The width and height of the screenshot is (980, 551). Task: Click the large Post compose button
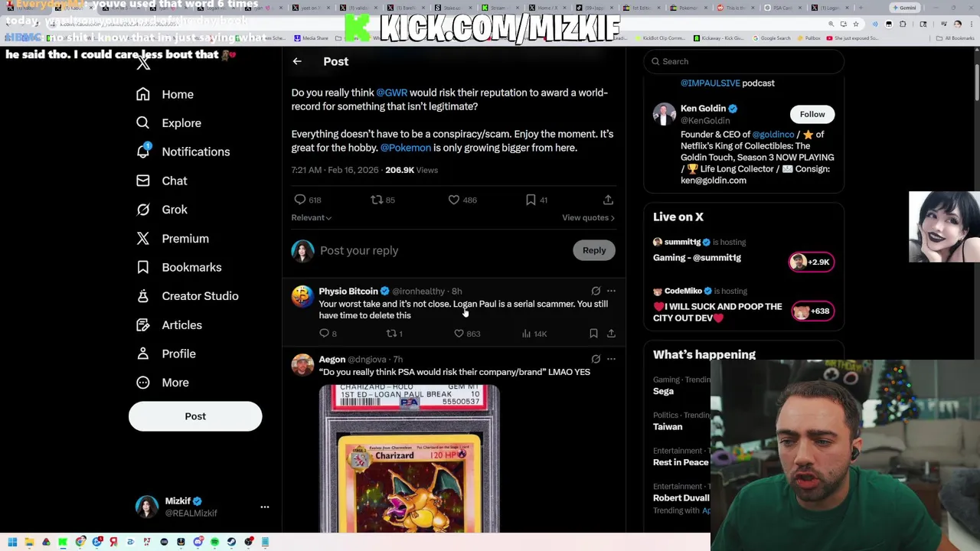(x=195, y=416)
